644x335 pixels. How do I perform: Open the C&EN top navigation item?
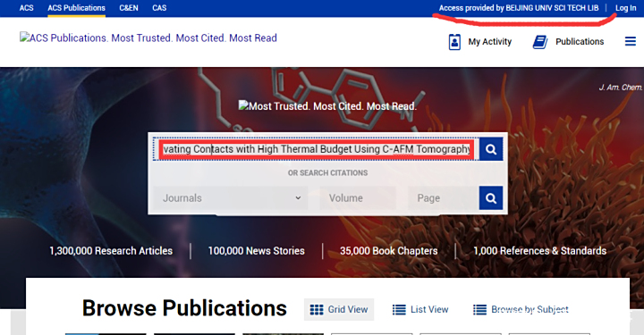(x=129, y=8)
